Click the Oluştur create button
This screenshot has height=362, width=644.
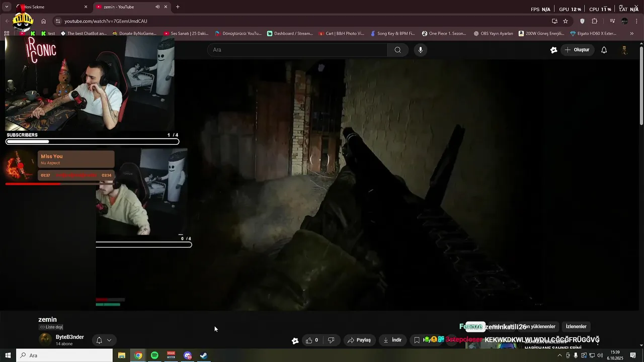click(577, 50)
